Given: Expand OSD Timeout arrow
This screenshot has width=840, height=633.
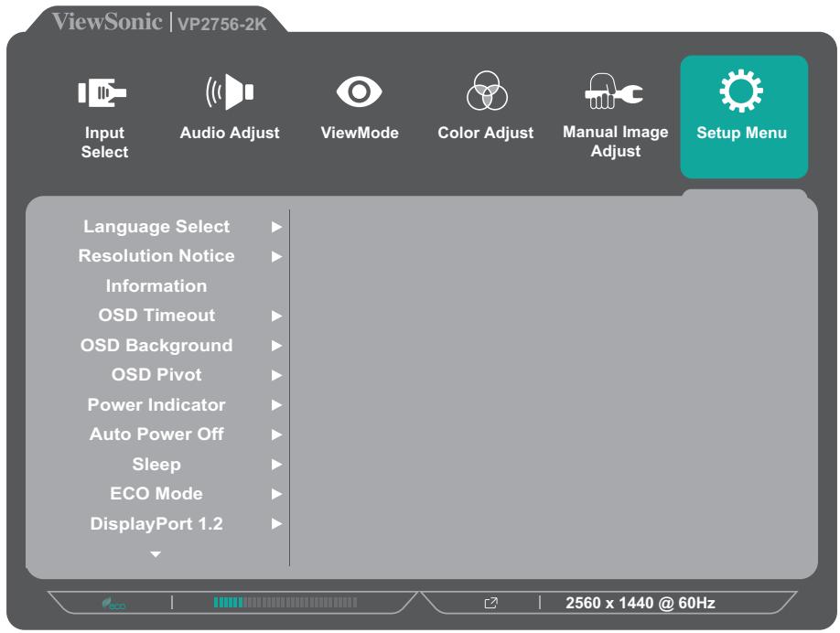Looking at the screenshot, I should [x=276, y=316].
